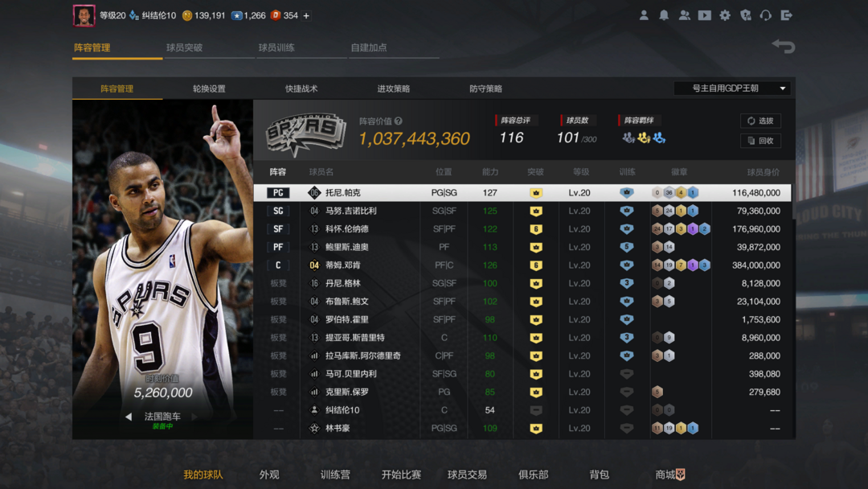Screen dimensions: 868x489
Task: Click the gold coin balance 139,191
Action: [203, 15]
